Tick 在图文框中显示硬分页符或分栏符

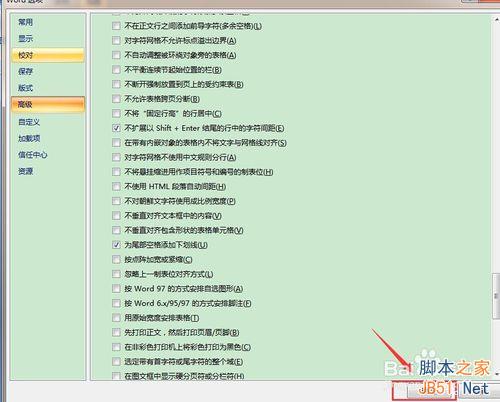point(116,376)
